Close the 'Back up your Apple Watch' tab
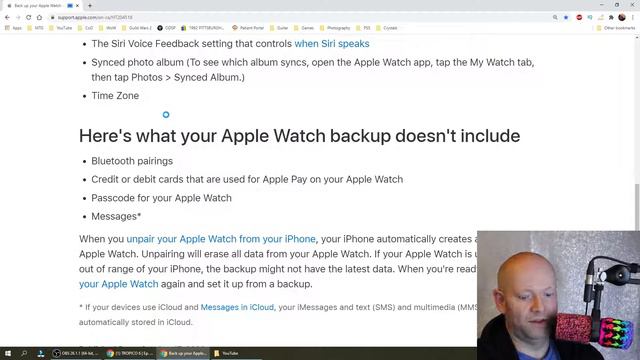The width and height of the screenshot is (640, 360). pos(78,6)
